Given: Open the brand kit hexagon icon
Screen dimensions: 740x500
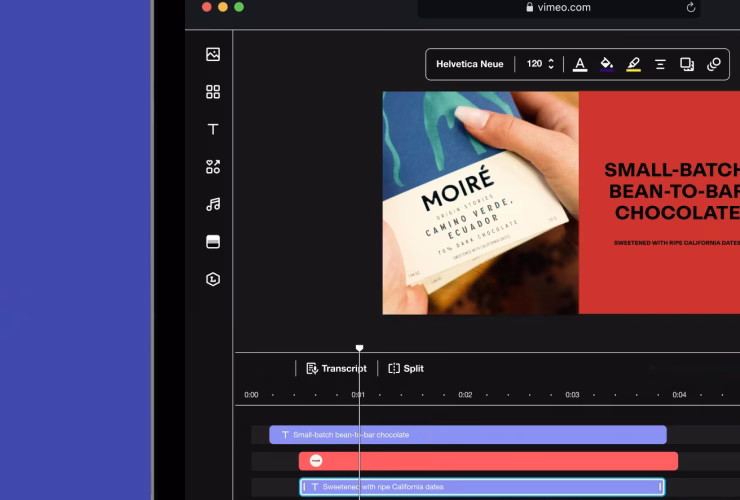Looking at the screenshot, I should 213,279.
